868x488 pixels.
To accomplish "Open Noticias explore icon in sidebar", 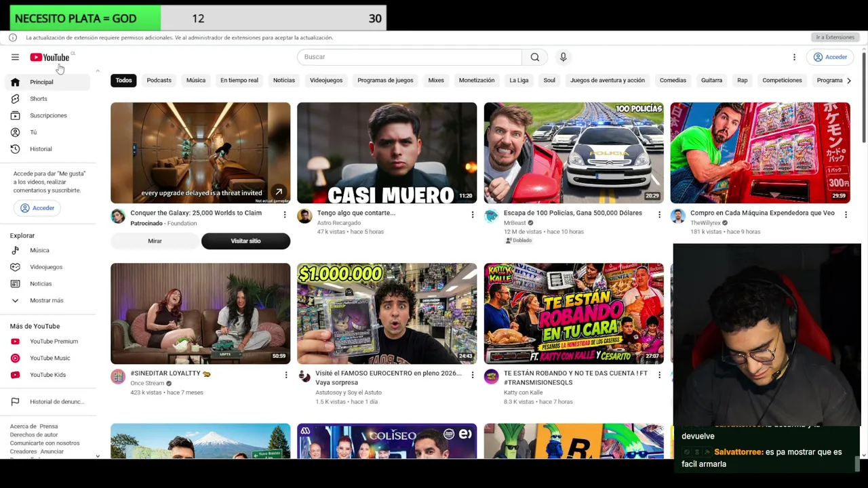I will pyautogui.click(x=15, y=283).
